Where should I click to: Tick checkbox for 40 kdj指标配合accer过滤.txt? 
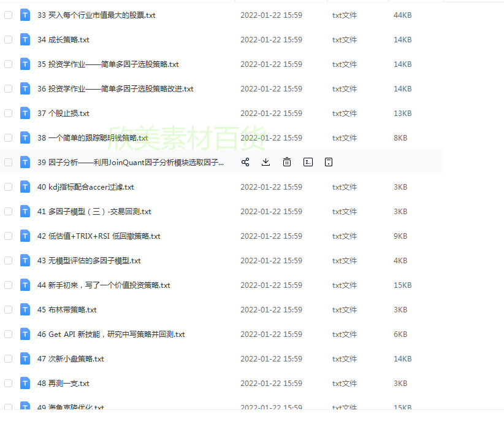coord(9,187)
